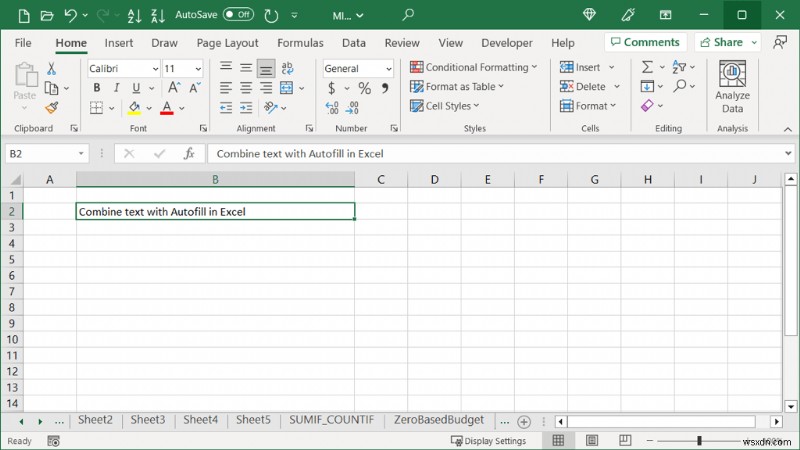
Task: Toggle Italic formatting
Action: (x=116, y=88)
